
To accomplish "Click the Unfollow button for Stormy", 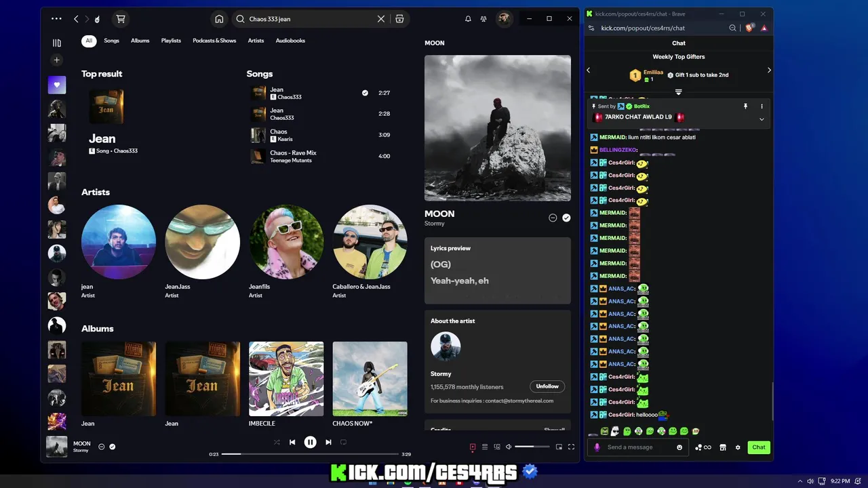I will [x=547, y=386].
